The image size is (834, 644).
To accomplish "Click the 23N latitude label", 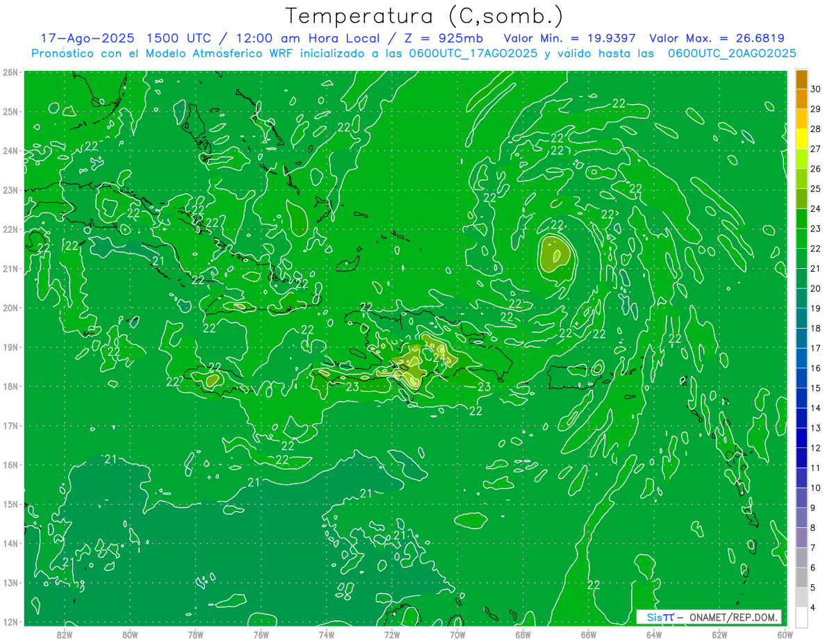I will [10, 190].
